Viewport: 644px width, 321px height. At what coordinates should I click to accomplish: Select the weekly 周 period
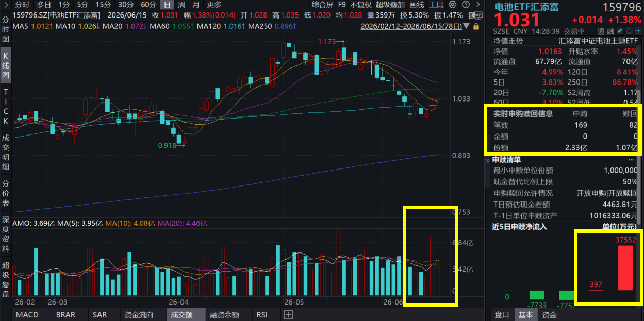point(181,4)
